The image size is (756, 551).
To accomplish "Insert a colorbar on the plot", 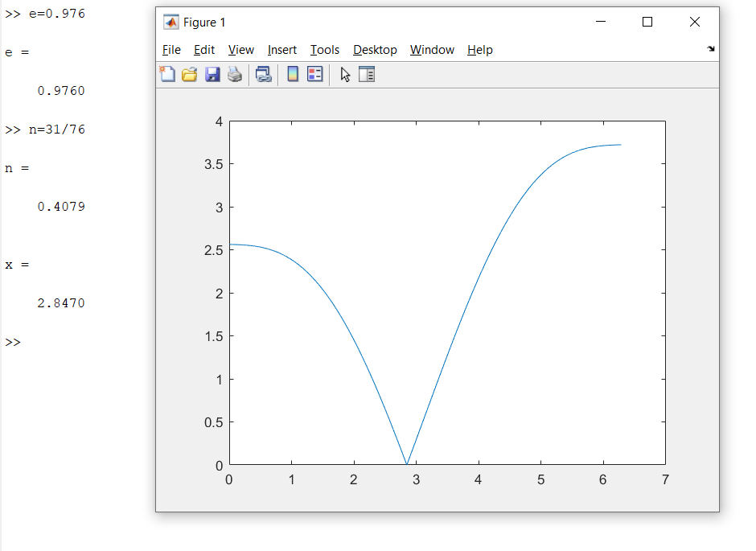I will click(x=292, y=74).
